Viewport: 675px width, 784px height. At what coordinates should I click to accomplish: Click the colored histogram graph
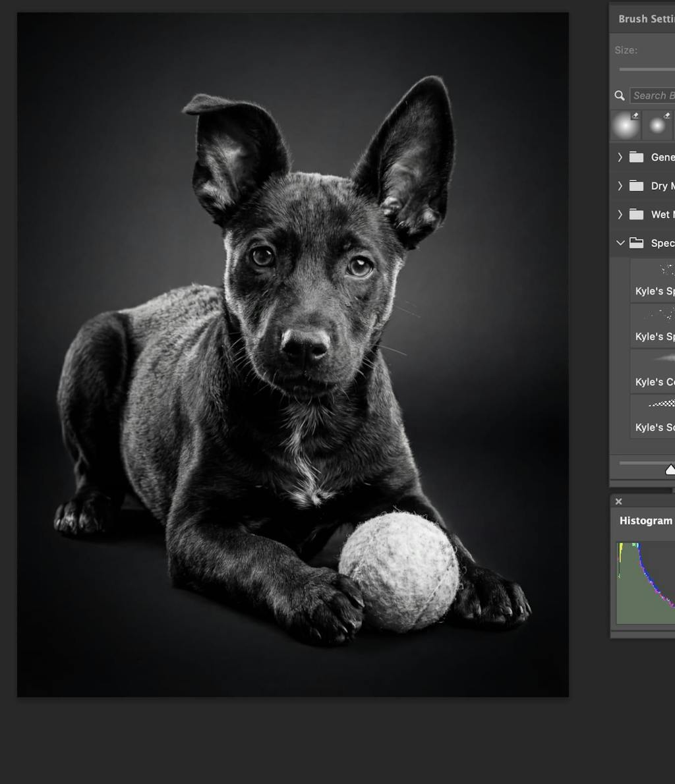(x=646, y=583)
